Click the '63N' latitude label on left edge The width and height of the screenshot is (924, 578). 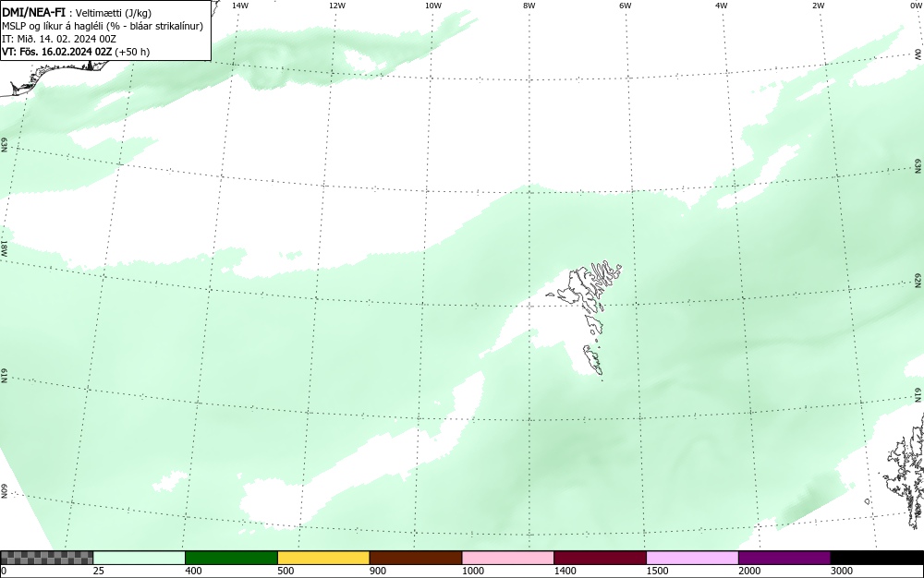point(4,145)
